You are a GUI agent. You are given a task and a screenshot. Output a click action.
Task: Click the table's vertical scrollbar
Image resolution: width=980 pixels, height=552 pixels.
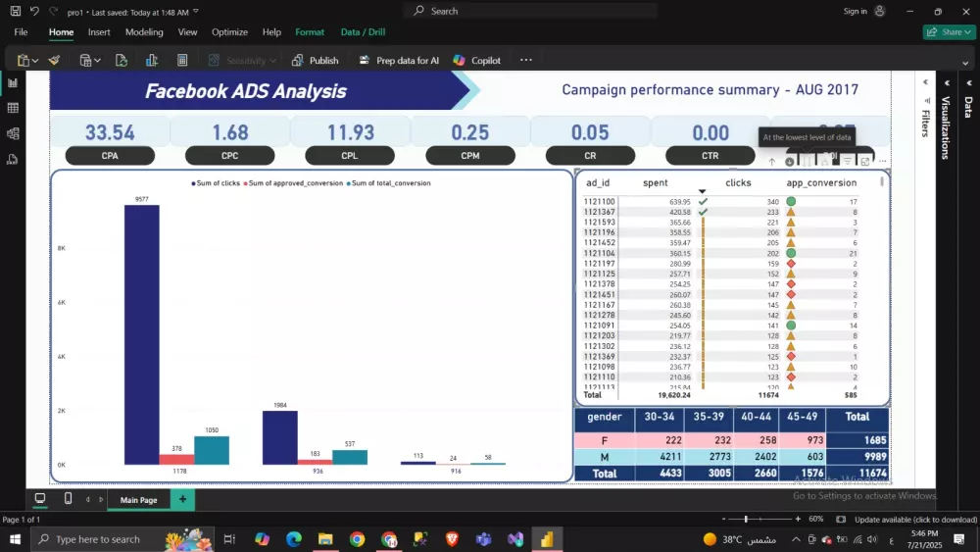tap(882, 182)
